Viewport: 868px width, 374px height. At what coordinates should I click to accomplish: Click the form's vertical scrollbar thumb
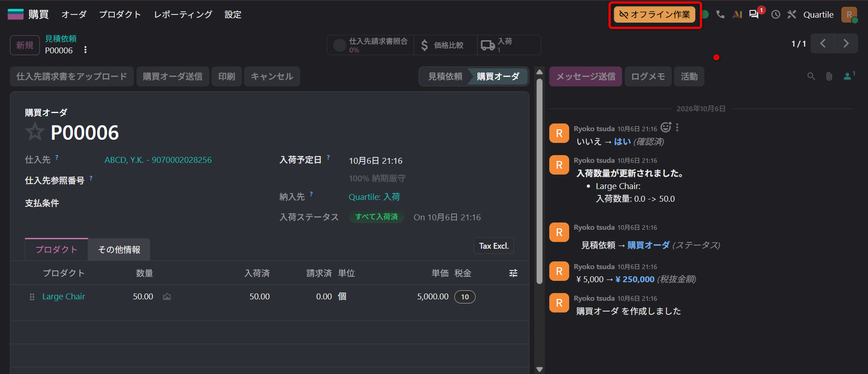click(539, 181)
